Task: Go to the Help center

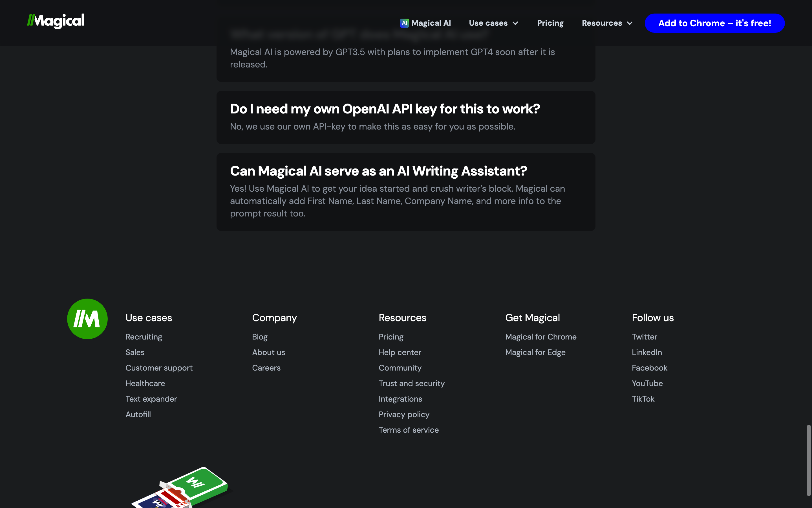Action: (x=400, y=352)
